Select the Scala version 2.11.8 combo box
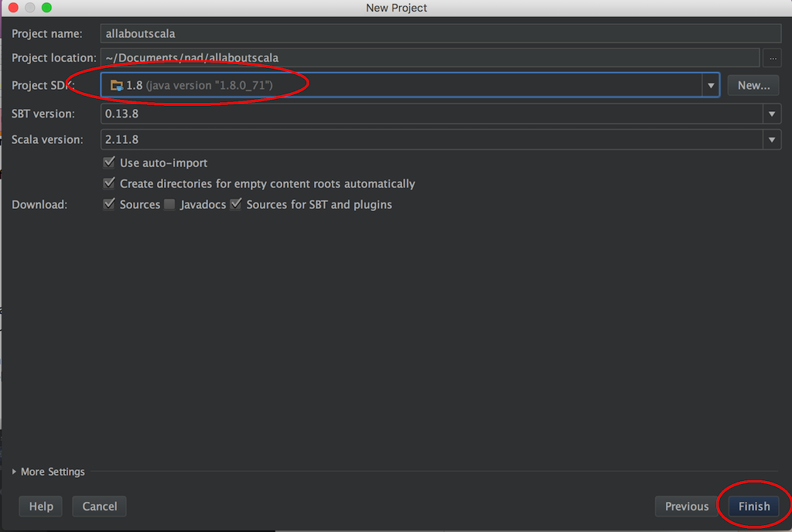The width and height of the screenshot is (792, 532). (x=440, y=139)
